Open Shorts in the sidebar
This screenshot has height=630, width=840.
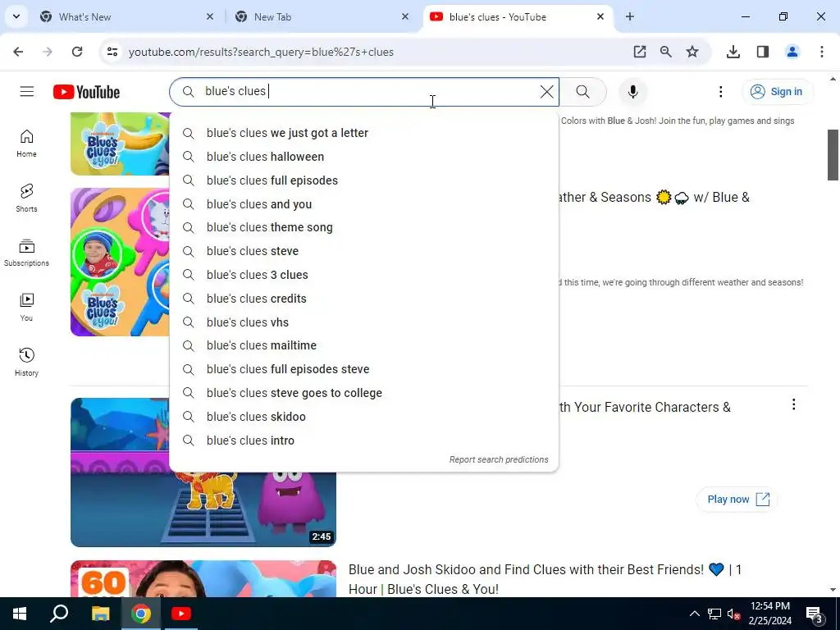coord(26,199)
